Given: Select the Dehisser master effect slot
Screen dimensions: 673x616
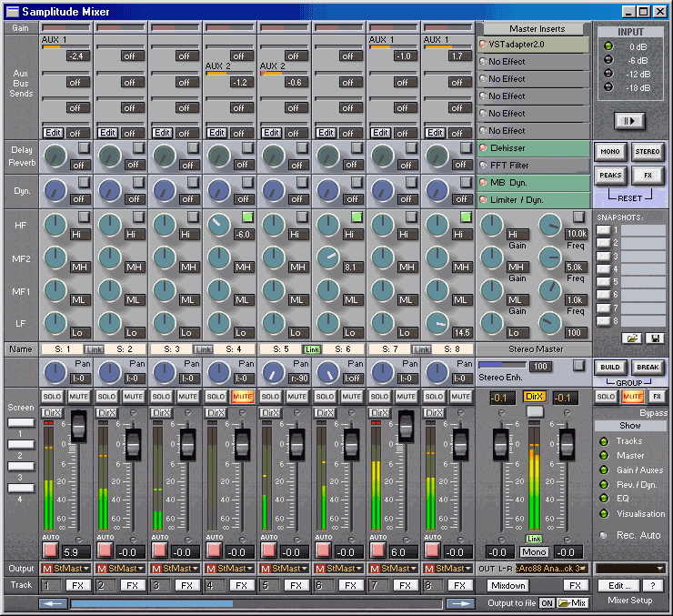Looking at the screenshot, I should click(x=533, y=148).
